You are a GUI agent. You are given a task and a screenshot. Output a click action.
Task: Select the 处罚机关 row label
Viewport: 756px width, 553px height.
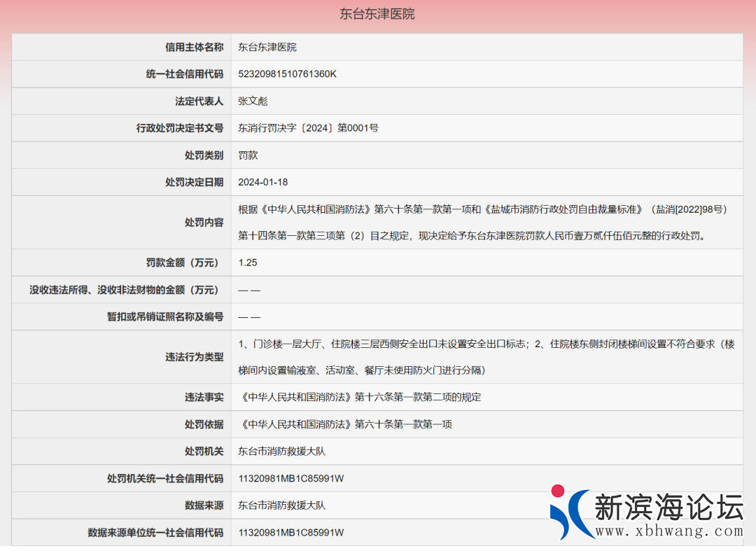click(x=204, y=451)
